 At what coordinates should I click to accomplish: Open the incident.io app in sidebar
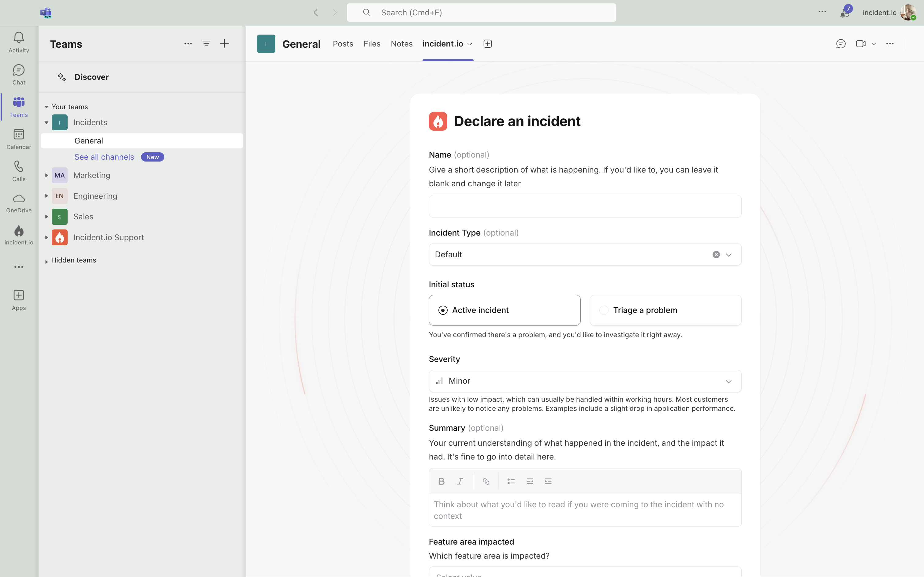pyautogui.click(x=19, y=235)
